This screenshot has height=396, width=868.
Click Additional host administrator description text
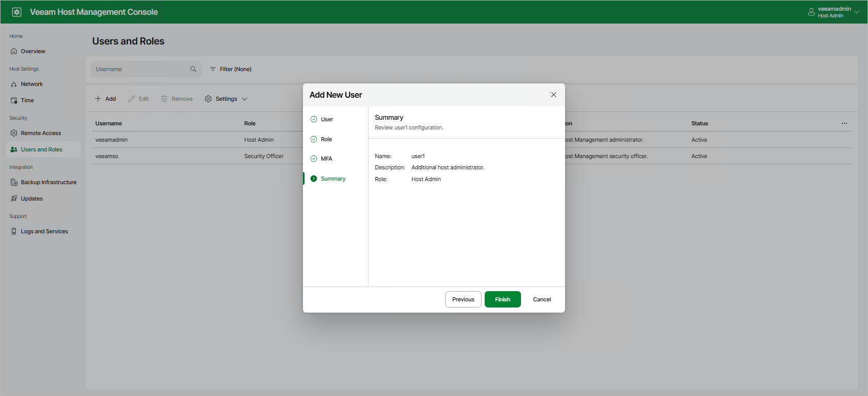click(448, 167)
